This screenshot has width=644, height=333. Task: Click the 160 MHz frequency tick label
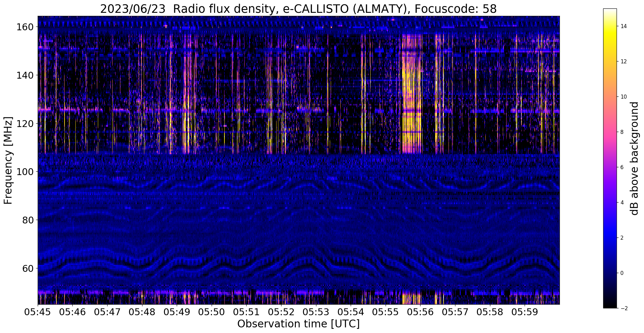coord(25,27)
